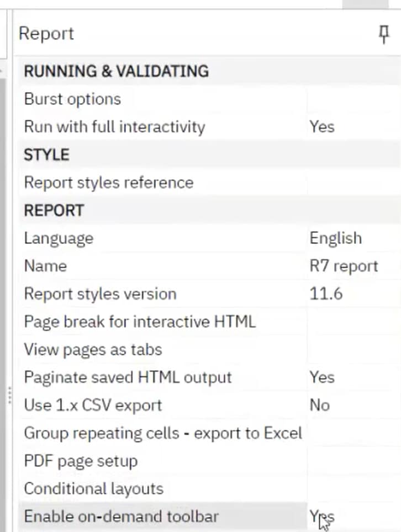The width and height of the screenshot is (401, 532).
Task: Select Group repeating cells export to Excel
Action: point(163,433)
